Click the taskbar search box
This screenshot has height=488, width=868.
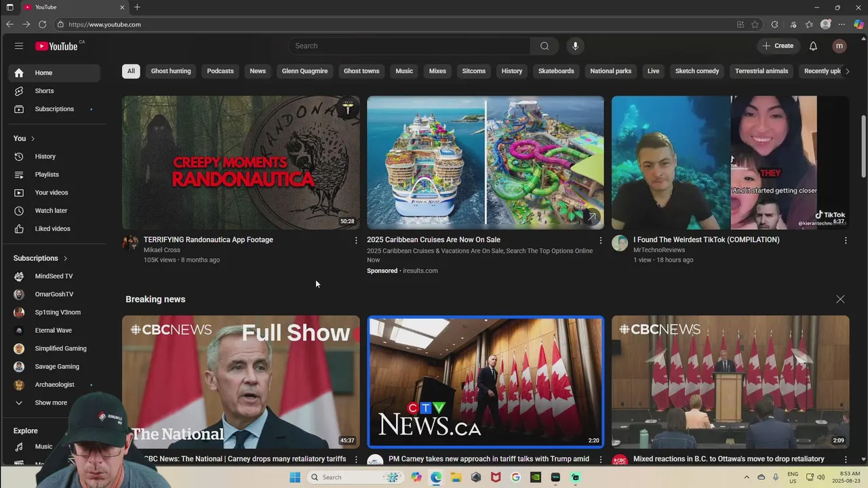[354, 477]
